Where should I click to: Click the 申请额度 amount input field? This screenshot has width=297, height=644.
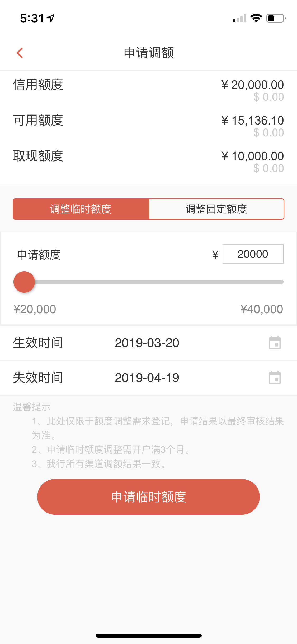point(253,254)
